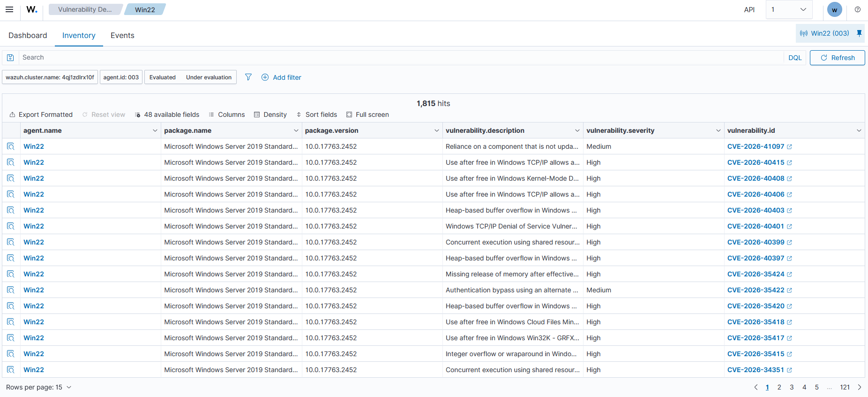868x397 pixels.
Task: Go to next page arrow
Action: (860, 387)
